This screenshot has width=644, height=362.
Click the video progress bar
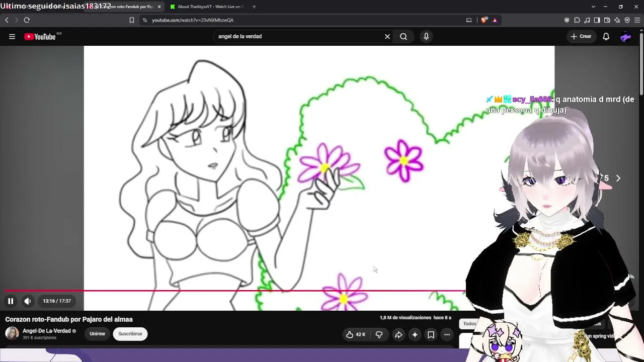pyautogui.click(x=235, y=291)
